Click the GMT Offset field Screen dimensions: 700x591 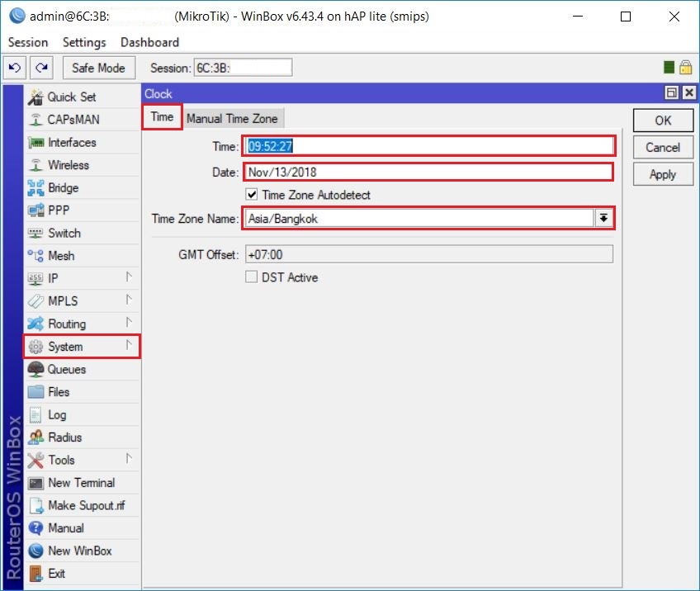tap(429, 254)
